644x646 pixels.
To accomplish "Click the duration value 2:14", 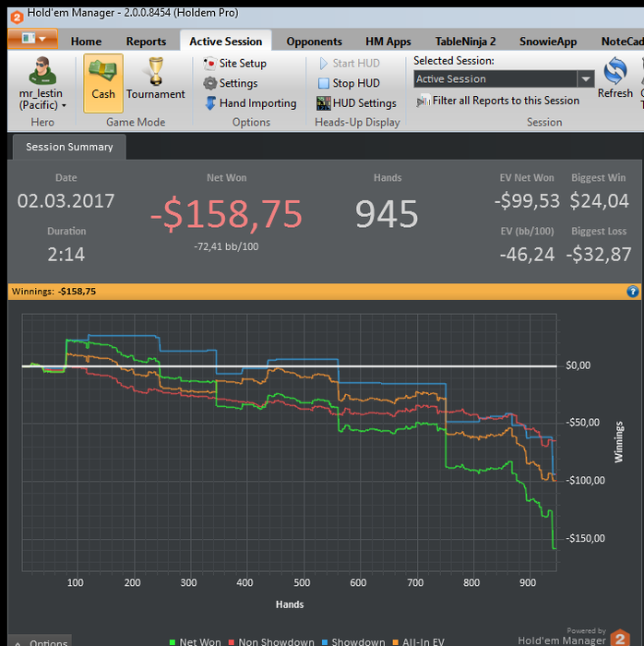I will click(66, 255).
